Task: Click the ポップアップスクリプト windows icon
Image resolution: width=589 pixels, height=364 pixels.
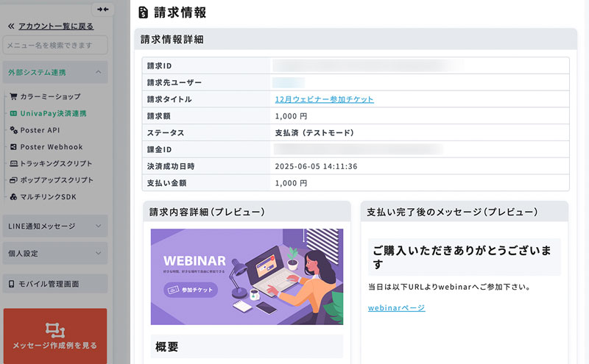Action: click(13, 180)
